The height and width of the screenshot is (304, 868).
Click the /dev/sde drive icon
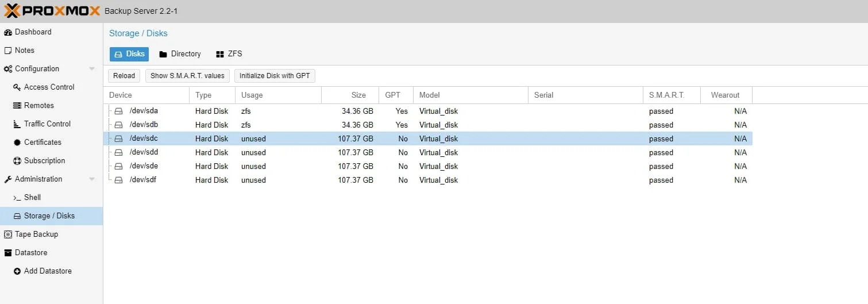pyautogui.click(x=119, y=166)
